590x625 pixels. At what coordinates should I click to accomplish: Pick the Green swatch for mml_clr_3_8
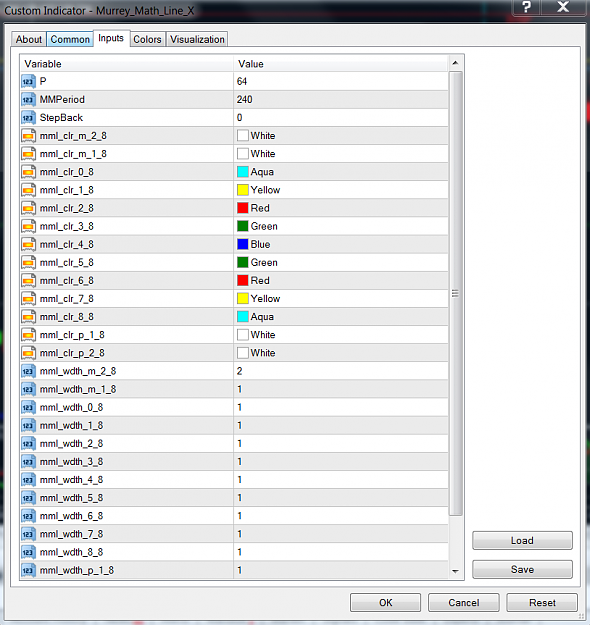point(243,226)
